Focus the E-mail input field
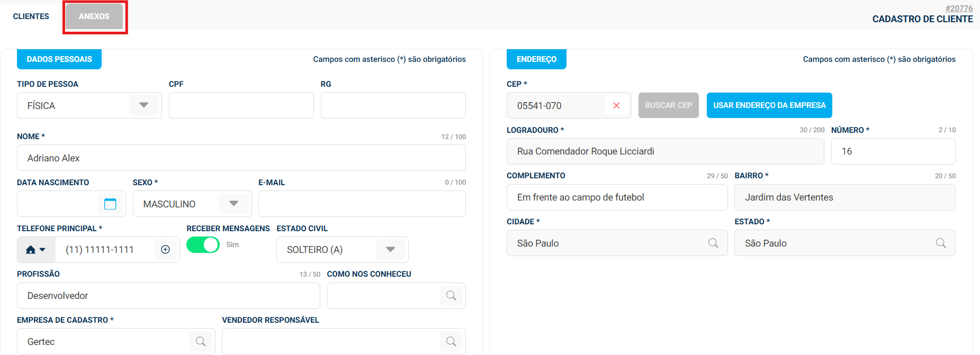980x355 pixels. (362, 204)
